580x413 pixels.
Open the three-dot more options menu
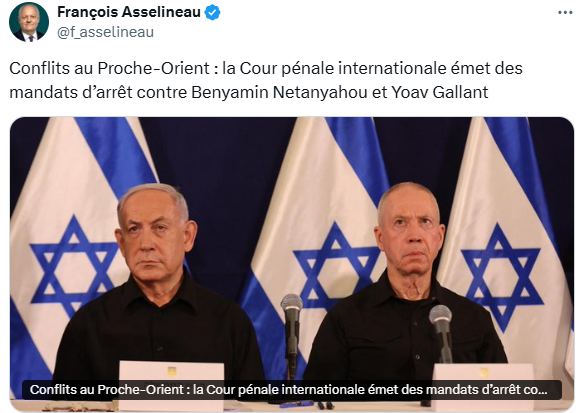coord(565,13)
